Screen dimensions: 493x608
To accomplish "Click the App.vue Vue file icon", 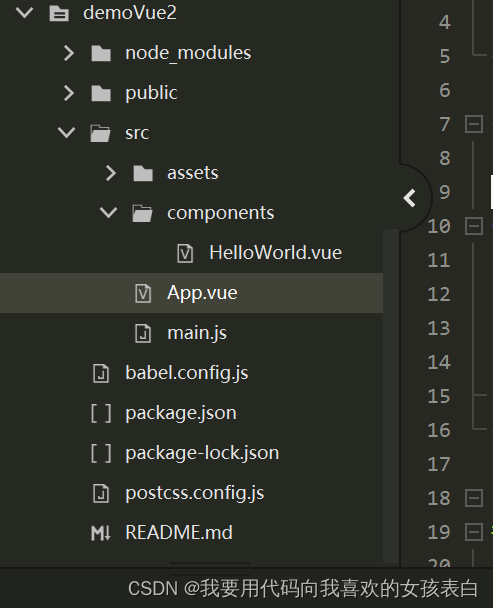I will pos(143,293).
